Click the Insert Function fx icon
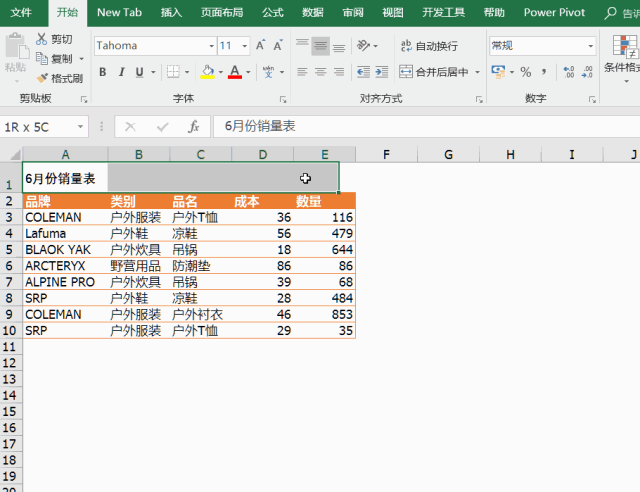 tap(194, 127)
